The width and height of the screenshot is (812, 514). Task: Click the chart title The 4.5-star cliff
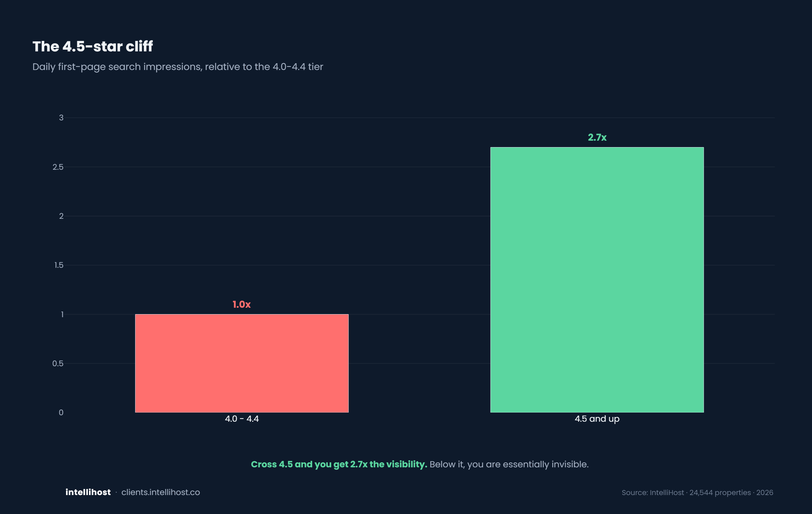[93, 46]
